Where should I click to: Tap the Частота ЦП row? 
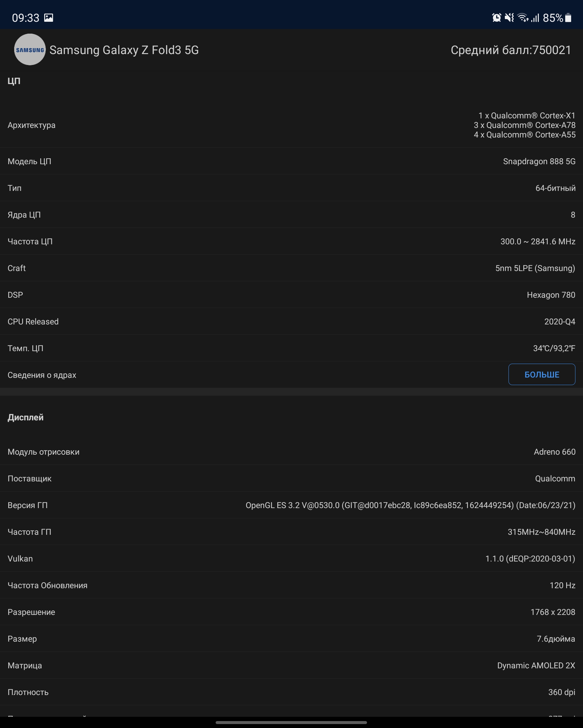tap(291, 241)
